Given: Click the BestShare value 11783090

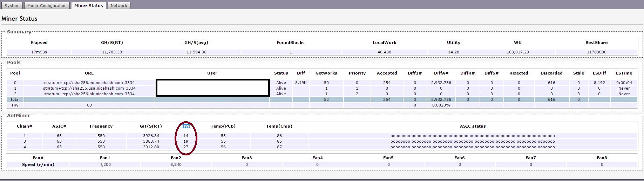Looking at the screenshot, I should [x=596, y=52].
